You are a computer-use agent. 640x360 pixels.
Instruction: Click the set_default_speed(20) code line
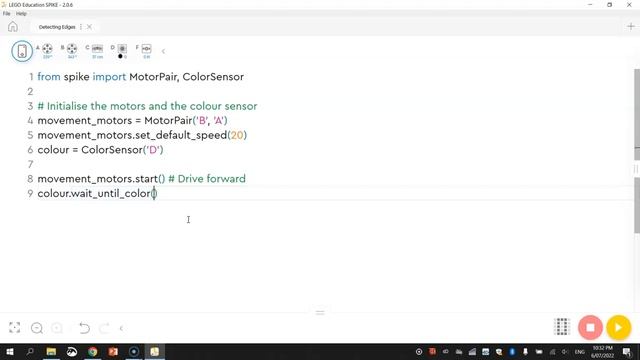click(x=142, y=136)
